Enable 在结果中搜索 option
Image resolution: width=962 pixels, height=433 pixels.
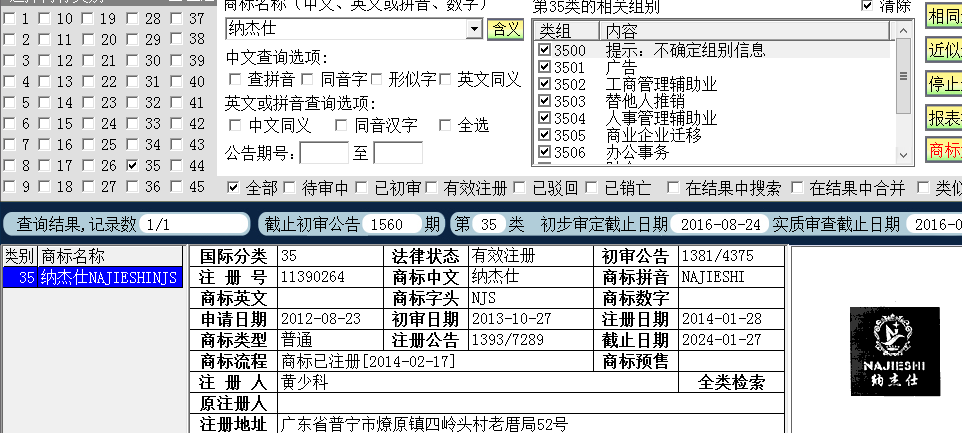point(674,187)
